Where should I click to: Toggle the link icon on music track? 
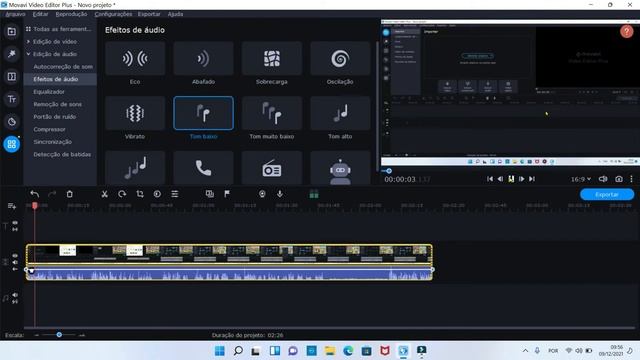point(15,302)
